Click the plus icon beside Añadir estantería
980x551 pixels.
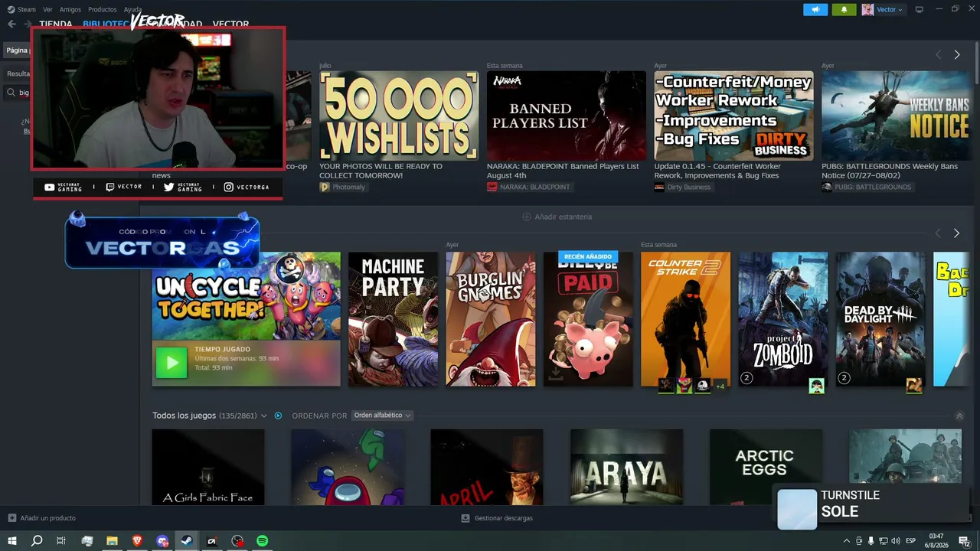click(x=527, y=217)
